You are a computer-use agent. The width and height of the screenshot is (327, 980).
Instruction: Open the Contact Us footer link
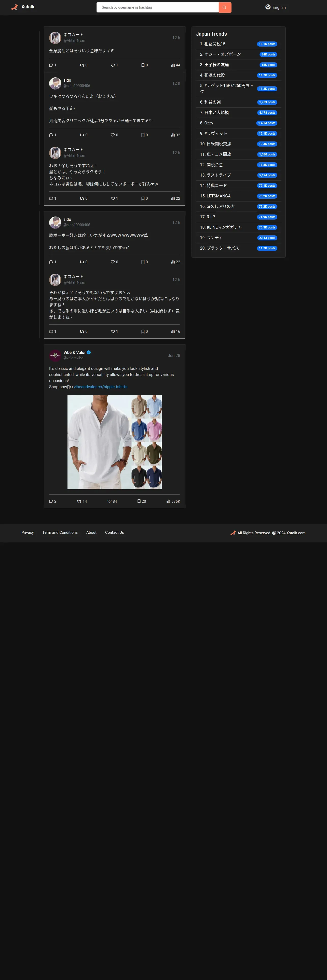[x=115, y=532]
